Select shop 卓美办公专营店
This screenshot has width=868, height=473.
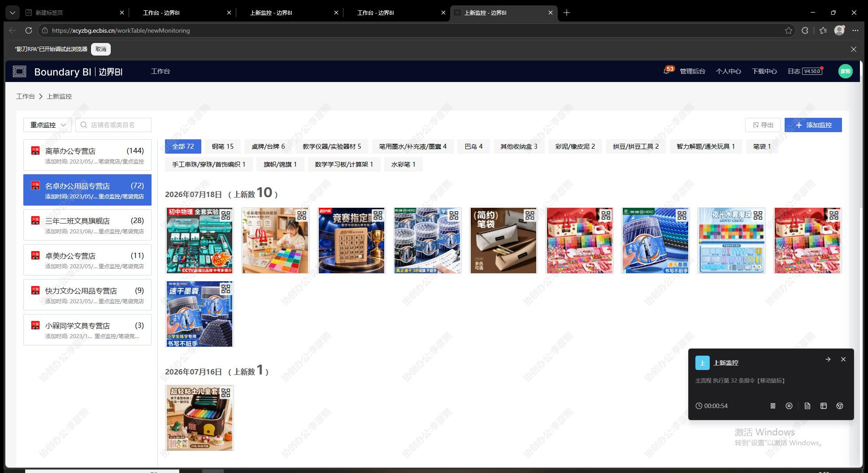coord(87,260)
